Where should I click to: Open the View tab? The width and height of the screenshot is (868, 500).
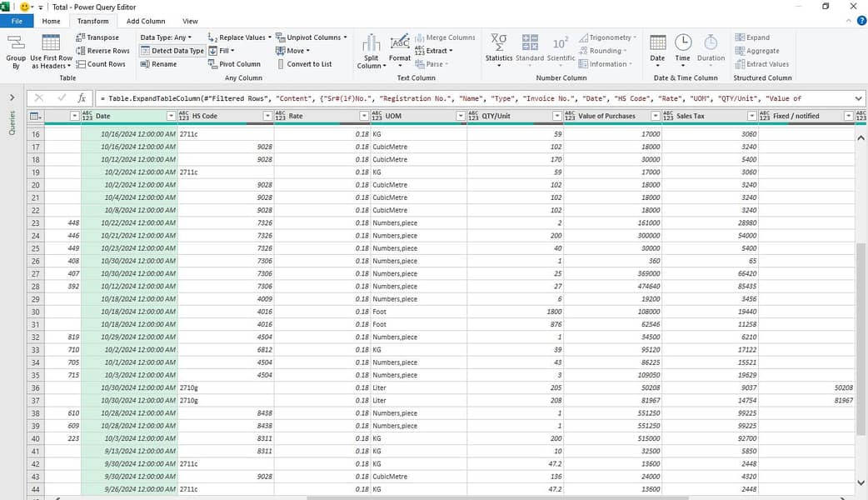190,21
